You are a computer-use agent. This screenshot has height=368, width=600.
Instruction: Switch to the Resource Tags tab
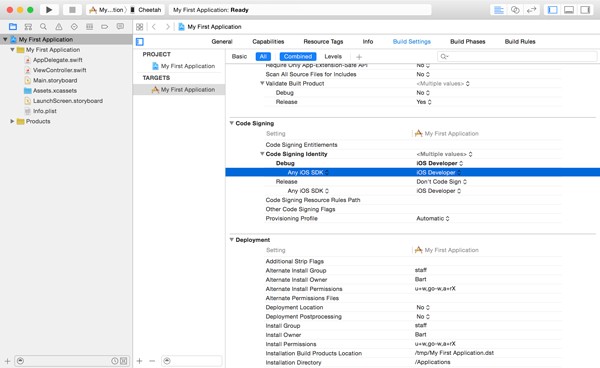[x=323, y=41]
